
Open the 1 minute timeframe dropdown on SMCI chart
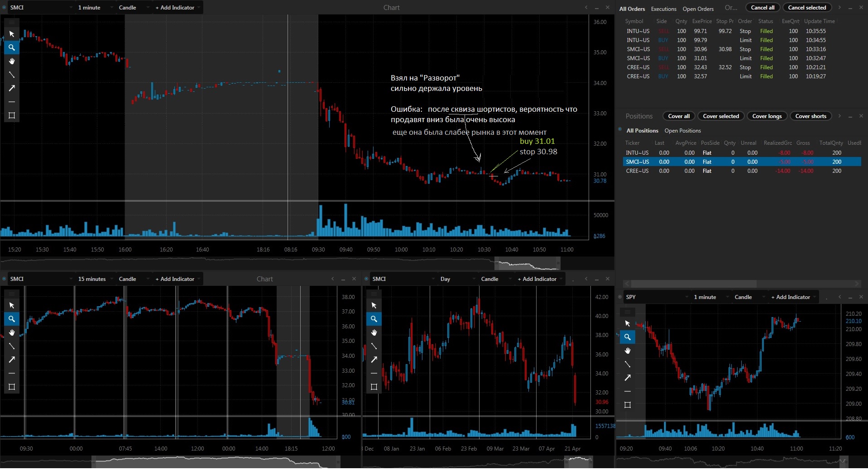tap(95, 7)
